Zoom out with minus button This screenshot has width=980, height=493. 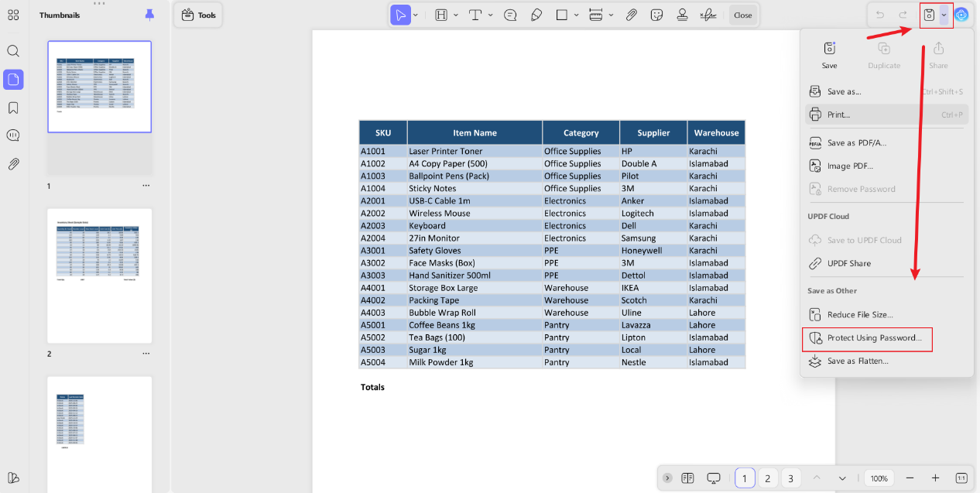point(910,478)
